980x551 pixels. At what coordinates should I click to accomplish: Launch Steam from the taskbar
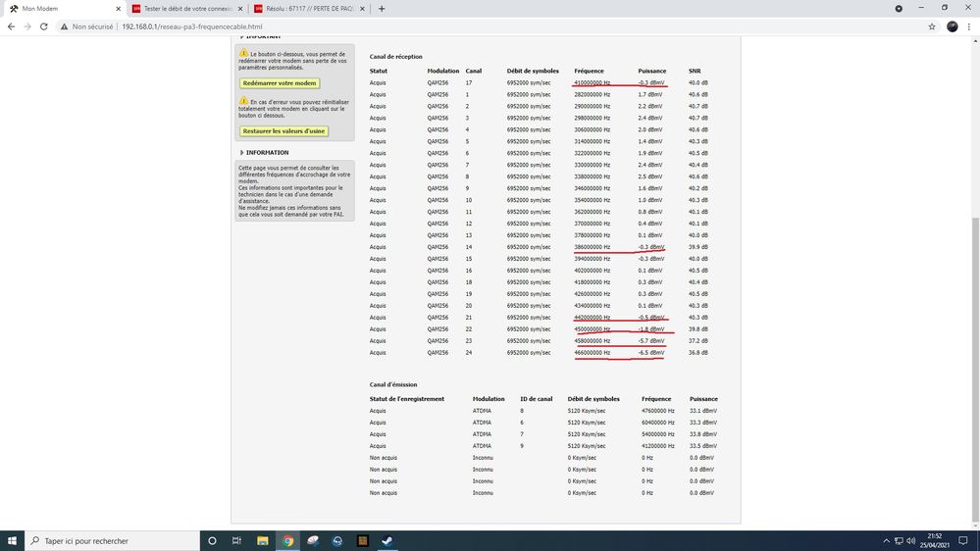(387, 540)
